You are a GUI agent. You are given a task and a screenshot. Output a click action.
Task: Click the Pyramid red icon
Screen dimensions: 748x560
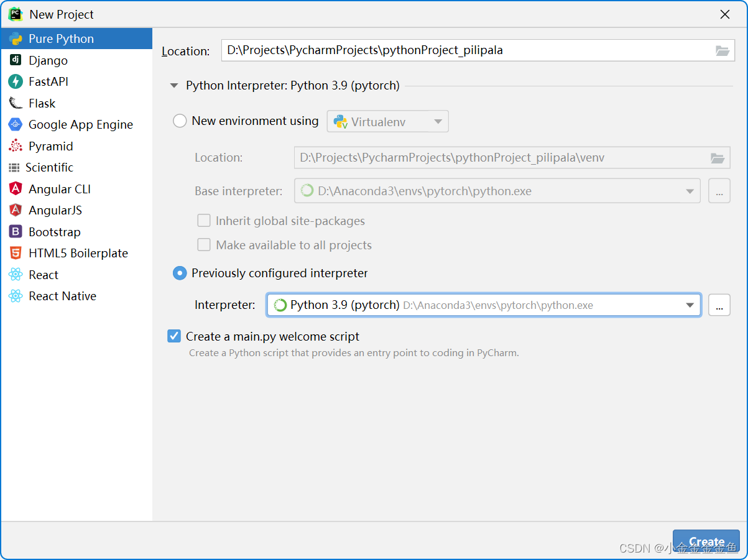click(16, 146)
